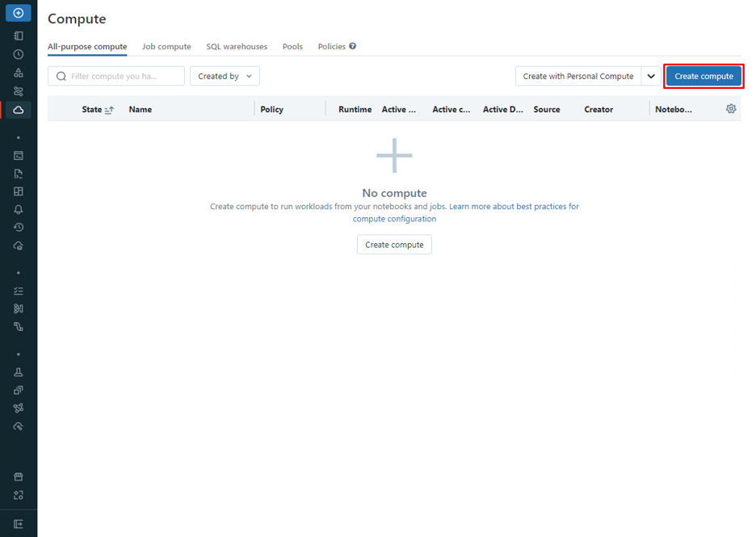The width and height of the screenshot is (756, 537).
Task: Click the Source column header
Action: click(547, 110)
